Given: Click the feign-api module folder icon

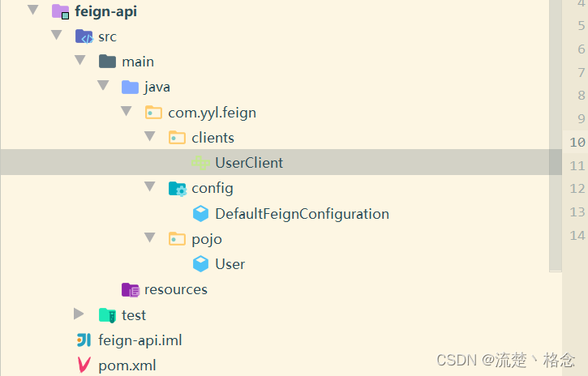Looking at the screenshot, I should pyautogui.click(x=60, y=11).
